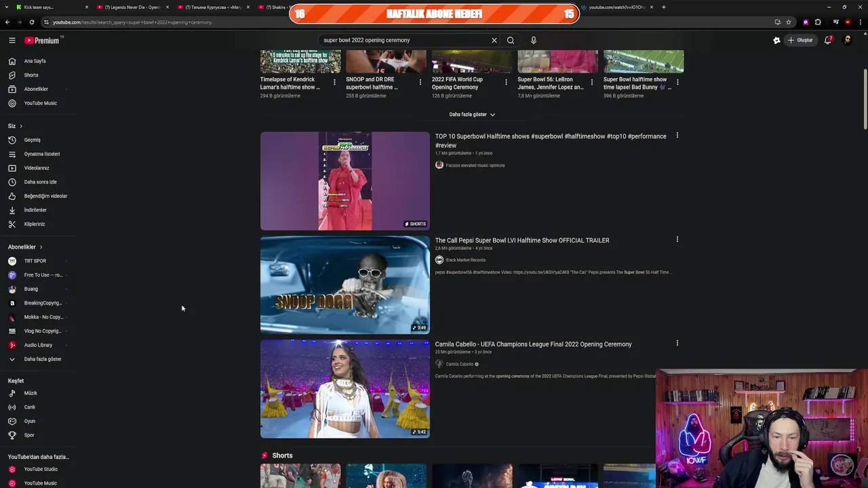Open the notifications bell
Viewport: 868px width, 488px height.
click(828, 40)
